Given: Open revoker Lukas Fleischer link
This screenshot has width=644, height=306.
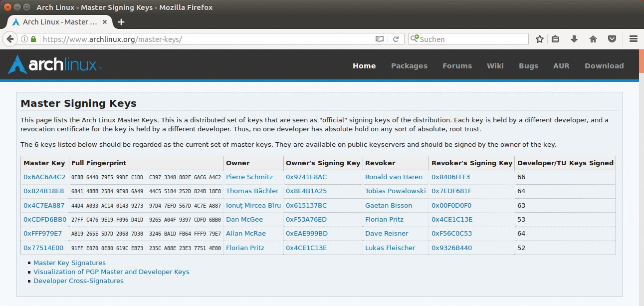Looking at the screenshot, I should tap(390, 248).
